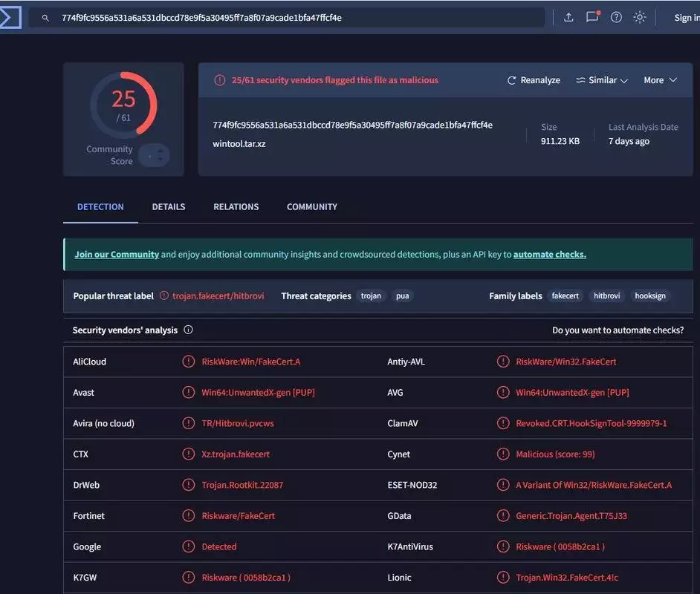The image size is (700, 594).
Task: Open the upload file icon
Action: (x=568, y=17)
